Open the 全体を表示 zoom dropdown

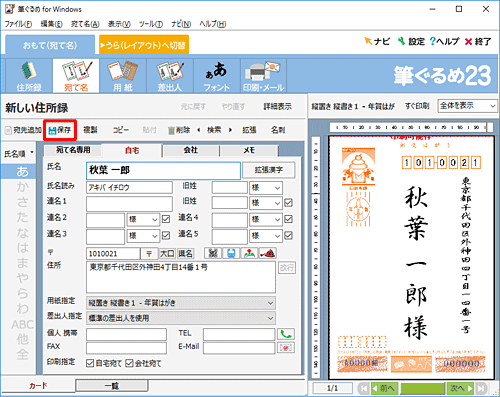point(467,106)
